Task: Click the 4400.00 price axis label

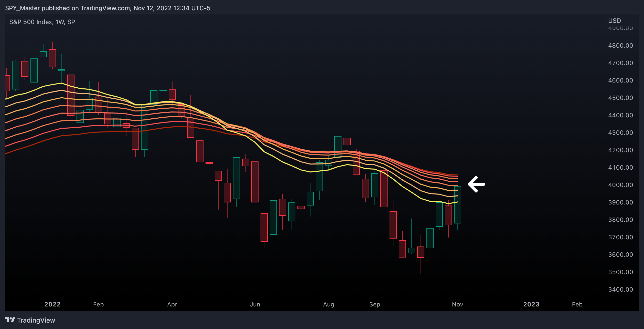Action: coord(620,115)
